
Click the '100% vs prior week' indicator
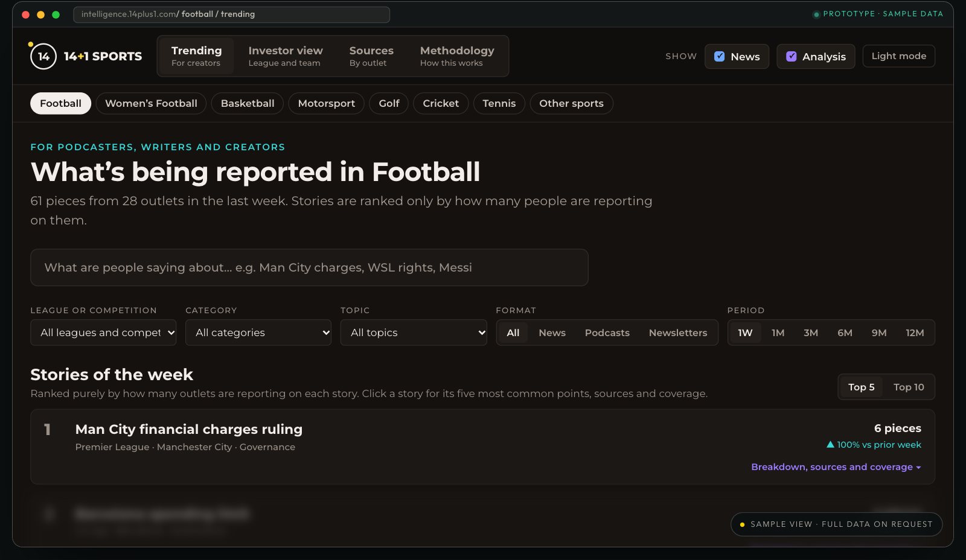point(874,445)
